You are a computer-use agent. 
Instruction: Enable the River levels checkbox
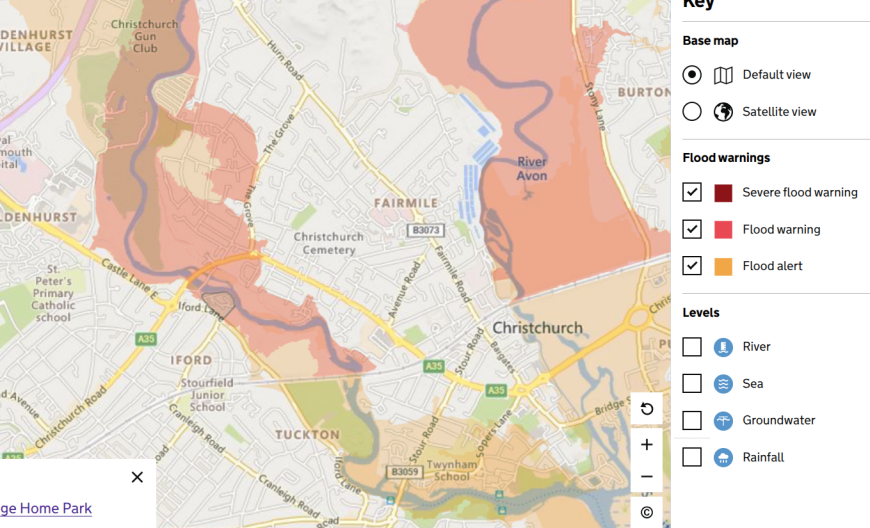[x=692, y=347]
